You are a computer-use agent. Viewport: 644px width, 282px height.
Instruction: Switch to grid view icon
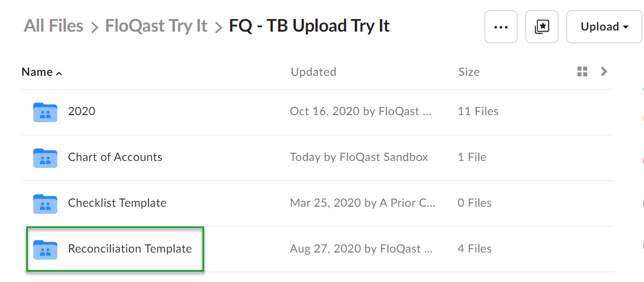pyautogui.click(x=582, y=72)
